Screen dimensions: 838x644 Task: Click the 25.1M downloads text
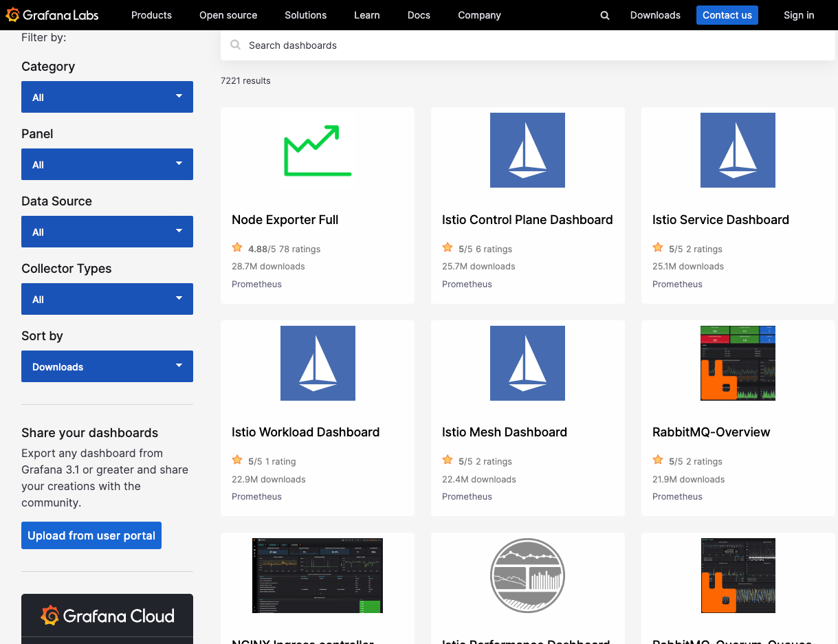coord(688,266)
